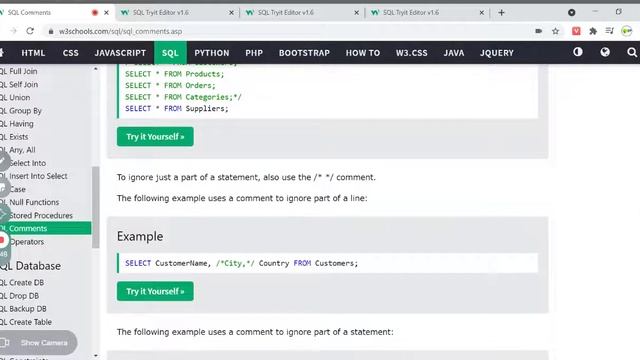Open a new browser tab

[x=501, y=13]
